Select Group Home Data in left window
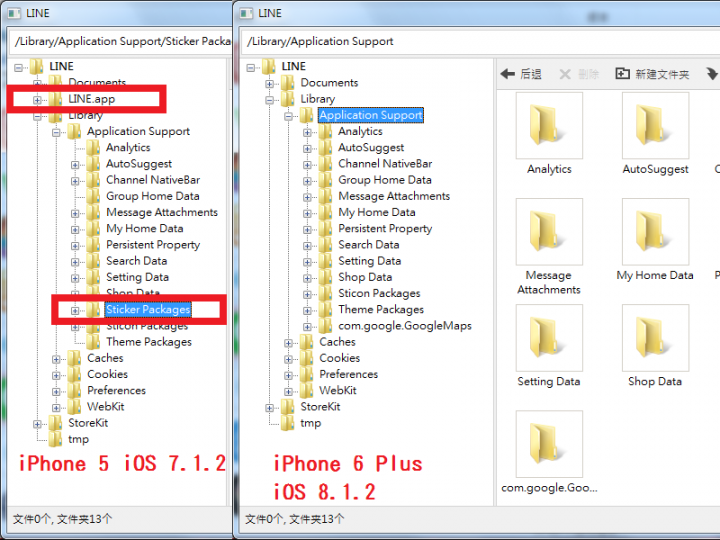The height and width of the screenshot is (540, 720). (x=152, y=196)
